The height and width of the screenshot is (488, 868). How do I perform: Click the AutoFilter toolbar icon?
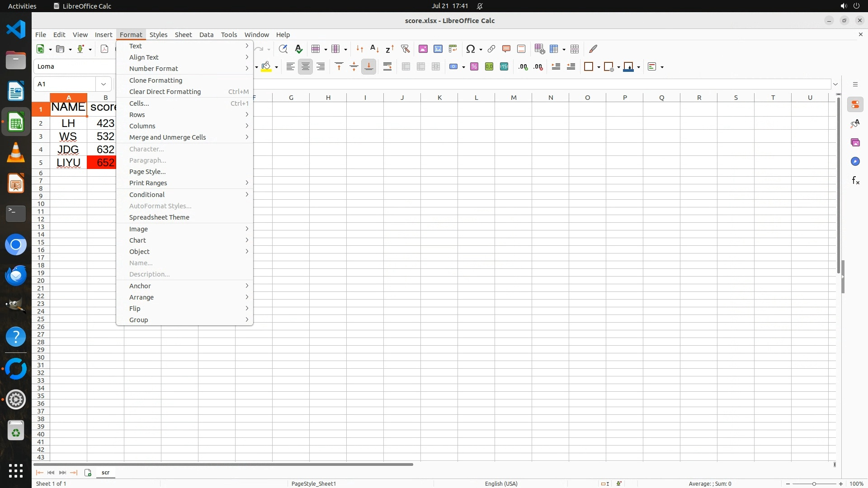click(x=405, y=49)
